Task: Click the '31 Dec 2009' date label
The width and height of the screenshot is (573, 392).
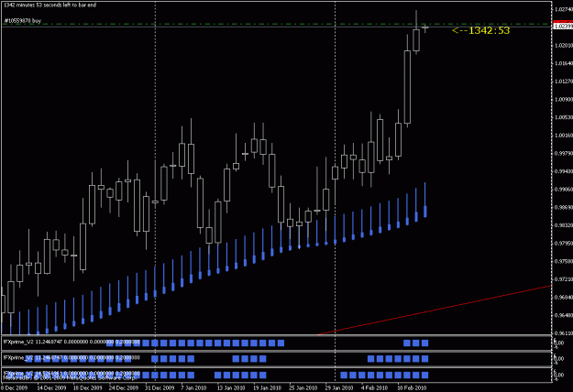Action: point(160,387)
